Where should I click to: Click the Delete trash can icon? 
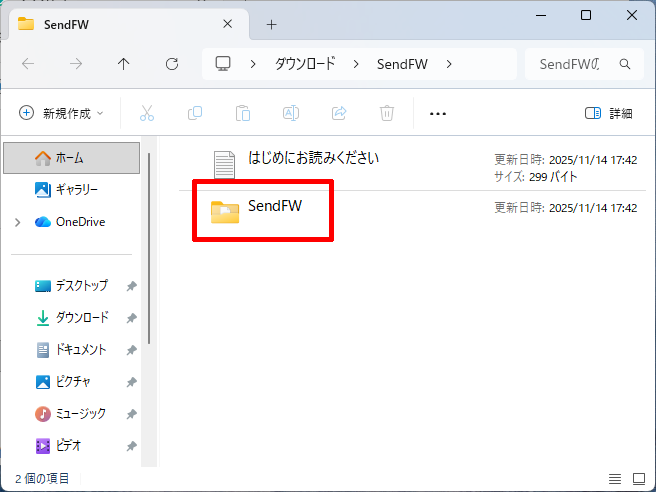tap(386, 113)
